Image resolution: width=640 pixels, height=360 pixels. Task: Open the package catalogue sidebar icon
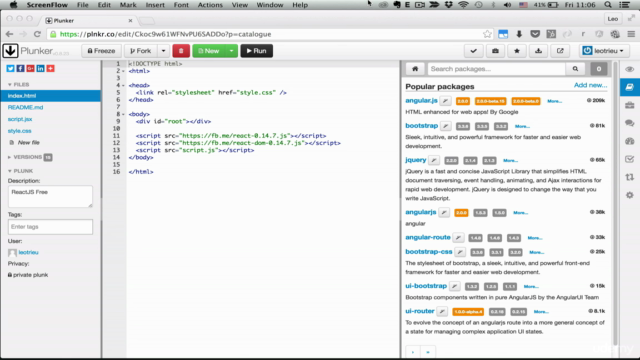pyautogui.click(x=629, y=87)
